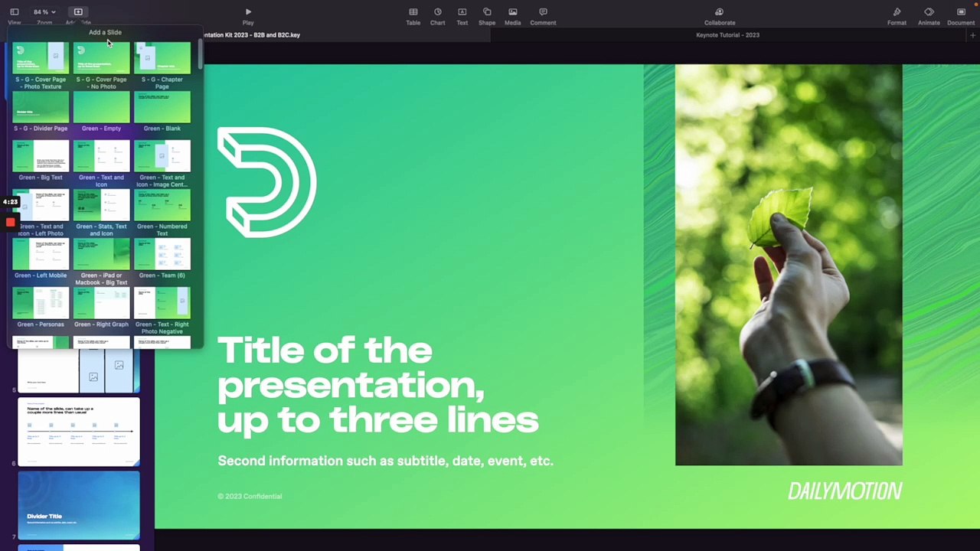This screenshot has height=551, width=980.
Task: Open the View sidebar menu icon
Action: 14,12
